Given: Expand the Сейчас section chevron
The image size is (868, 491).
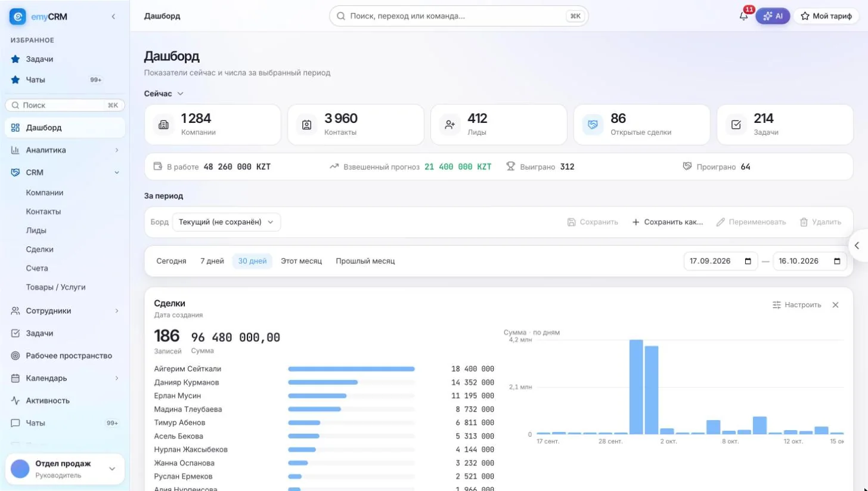Looking at the screenshot, I should (180, 94).
